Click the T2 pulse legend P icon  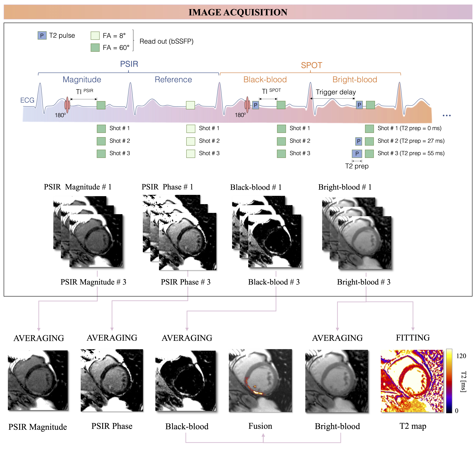42,36
